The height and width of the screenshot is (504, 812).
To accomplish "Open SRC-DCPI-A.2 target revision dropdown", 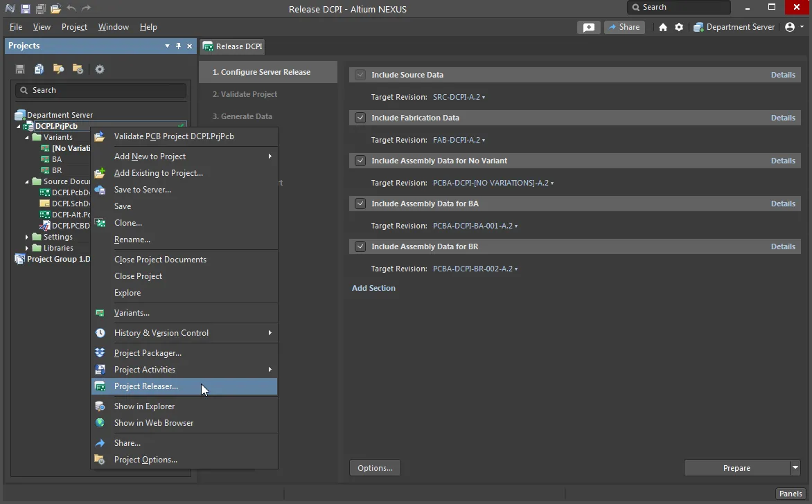I will pyautogui.click(x=459, y=98).
